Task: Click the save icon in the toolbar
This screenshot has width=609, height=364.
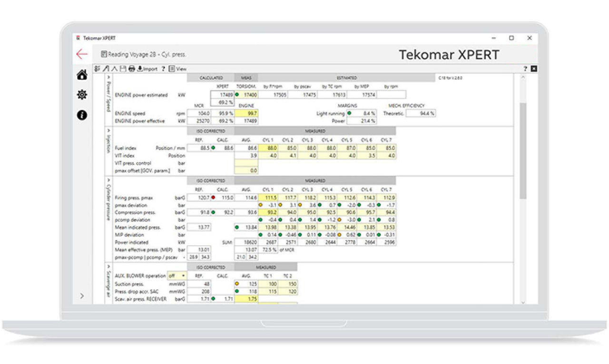Action: click(123, 69)
